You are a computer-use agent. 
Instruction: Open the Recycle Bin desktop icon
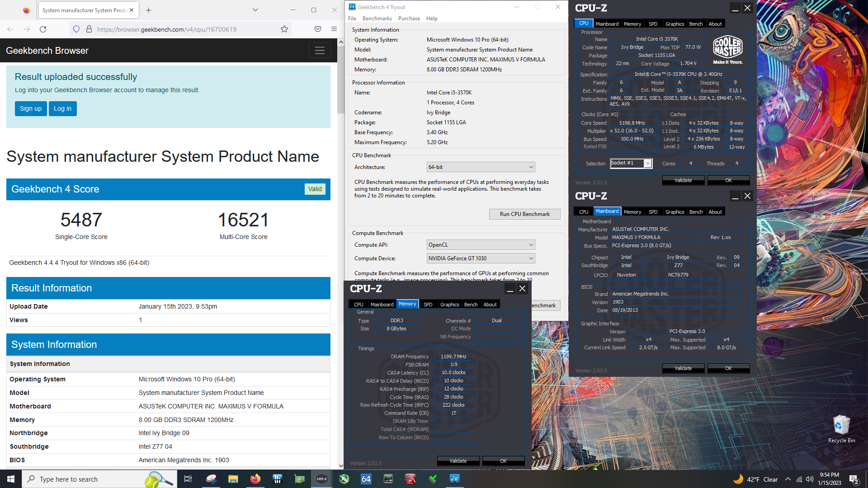pos(841,429)
